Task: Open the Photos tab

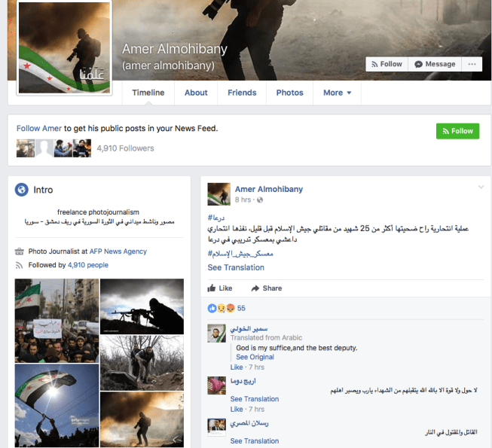Action: [289, 93]
